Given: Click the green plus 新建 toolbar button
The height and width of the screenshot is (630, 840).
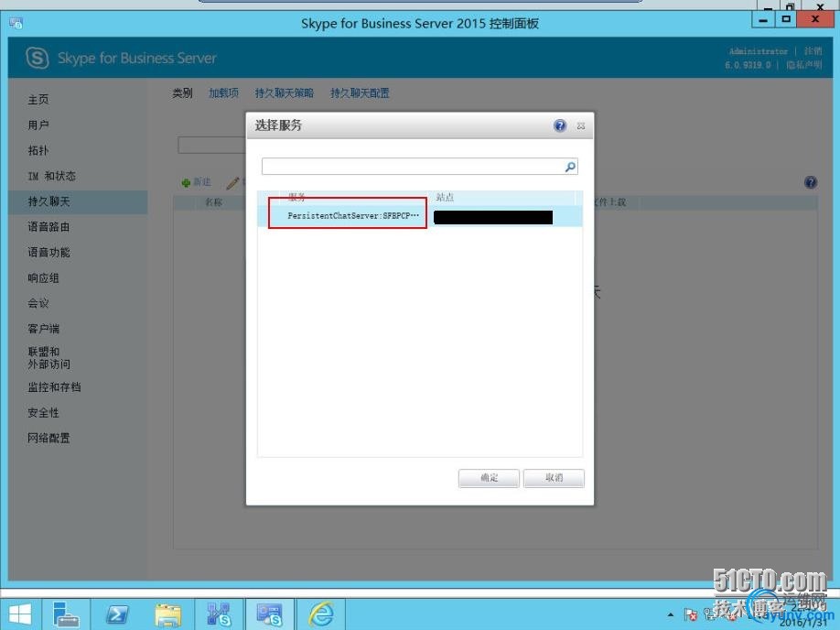Looking at the screenshot, I should pyautogui.click(x=196, y=183).
